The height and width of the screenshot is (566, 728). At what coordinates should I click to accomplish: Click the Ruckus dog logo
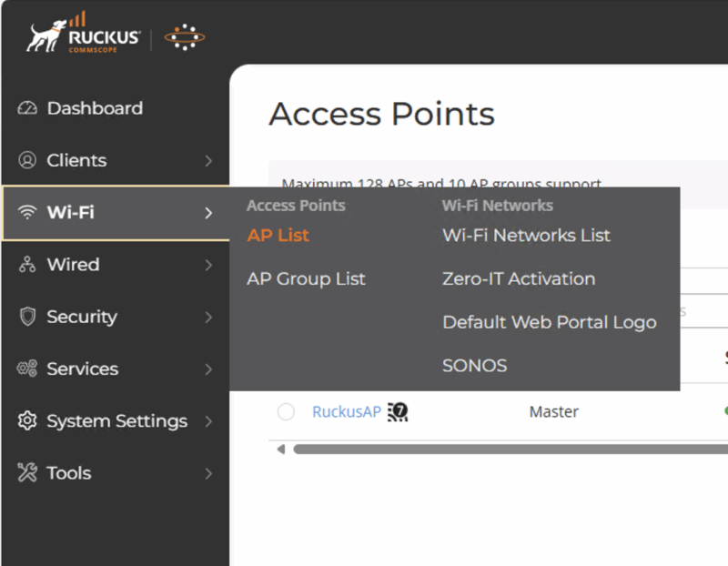45,35
